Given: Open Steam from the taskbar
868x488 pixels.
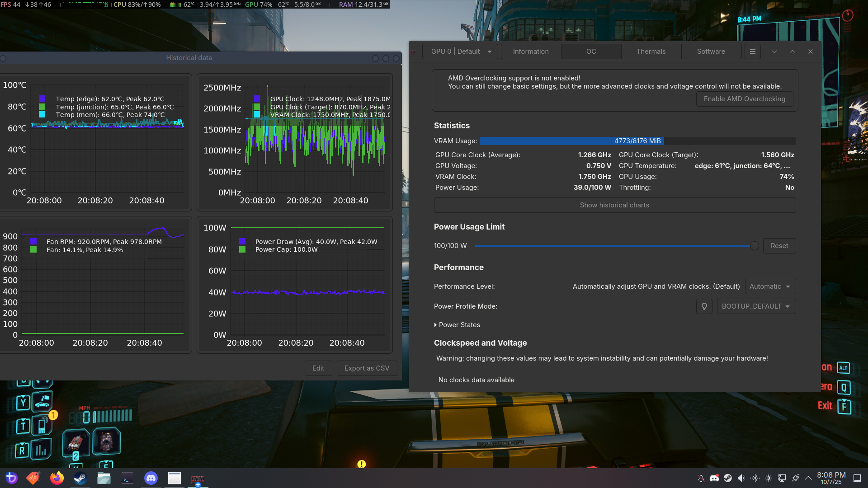Looking at the screenshot, I should pos(80,478).
